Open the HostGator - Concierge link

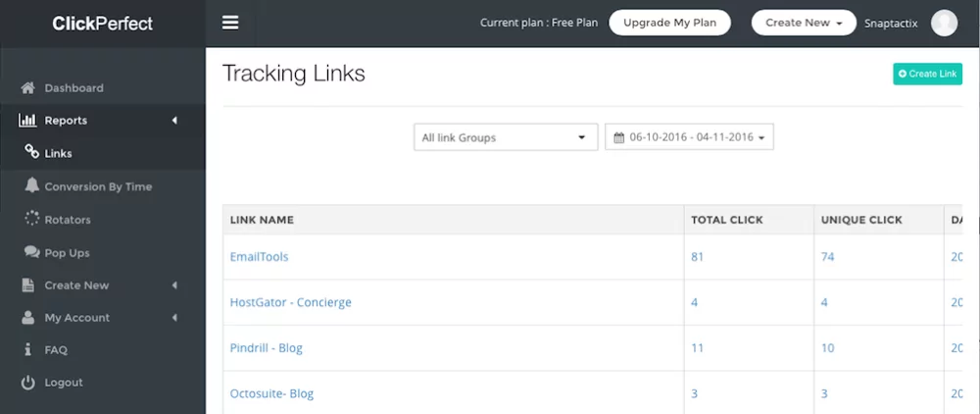[291, 302]
